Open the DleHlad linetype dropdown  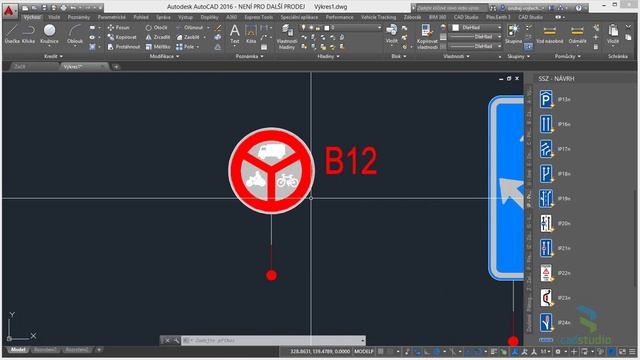coord(476,46)
